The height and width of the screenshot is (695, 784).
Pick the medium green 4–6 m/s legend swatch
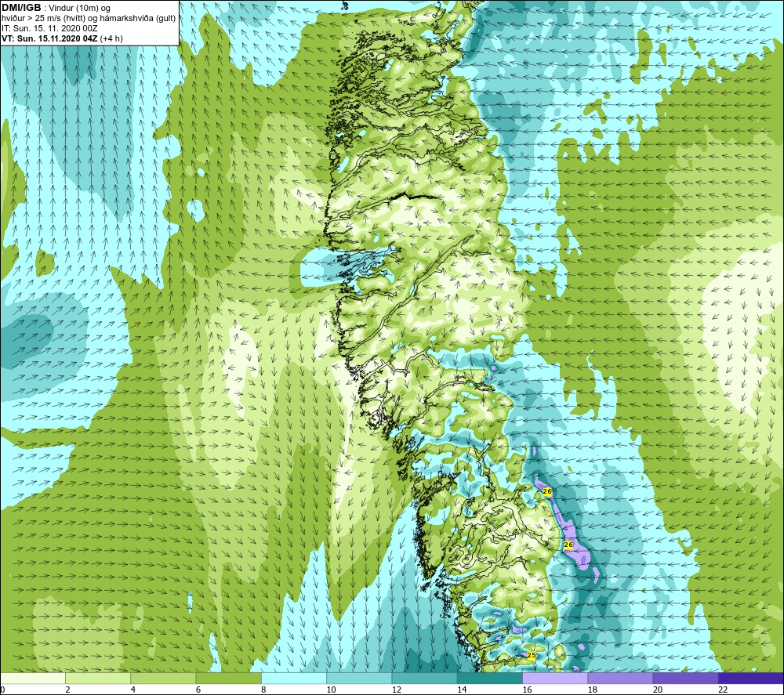click(164, 679)
